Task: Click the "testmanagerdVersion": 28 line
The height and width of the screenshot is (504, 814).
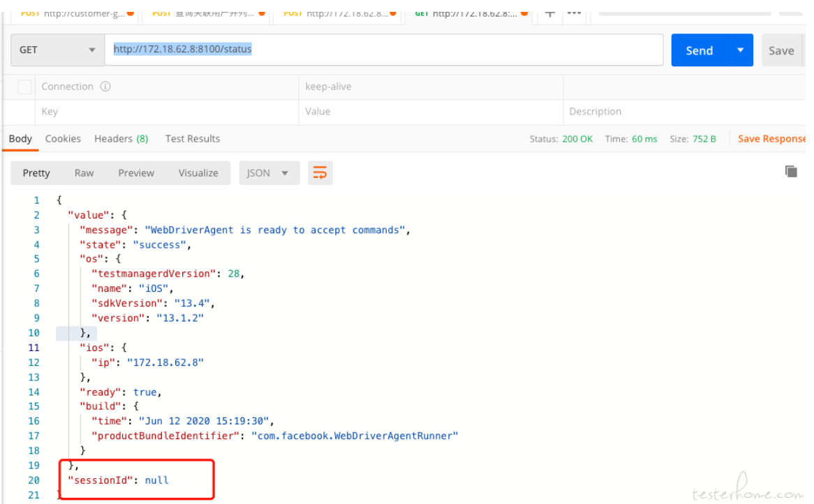Action: [x=168, y=274]
